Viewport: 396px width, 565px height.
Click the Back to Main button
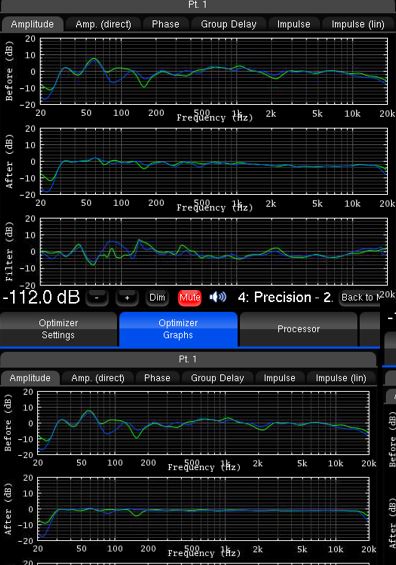pyautogui.click(x=360, y=298)
